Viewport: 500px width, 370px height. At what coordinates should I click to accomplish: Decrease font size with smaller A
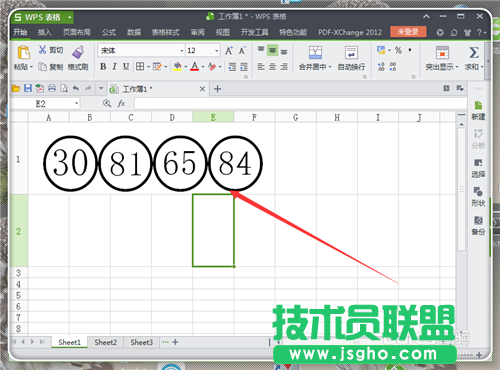242,50
